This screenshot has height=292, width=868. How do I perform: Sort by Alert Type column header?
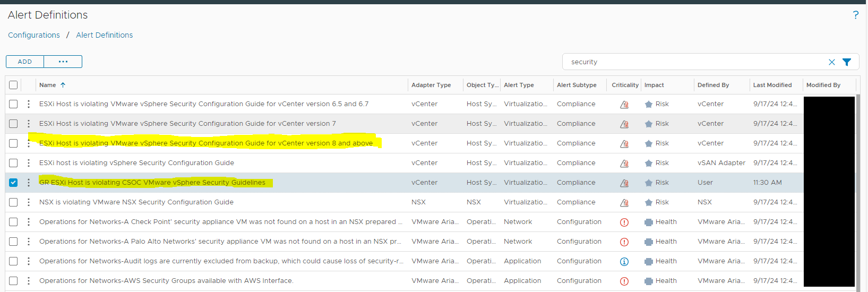[x=519, y=85]
